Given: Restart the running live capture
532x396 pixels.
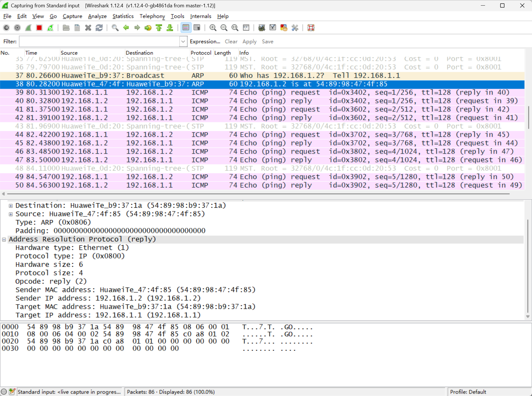Looking at the screenshot, I should 50,28.
